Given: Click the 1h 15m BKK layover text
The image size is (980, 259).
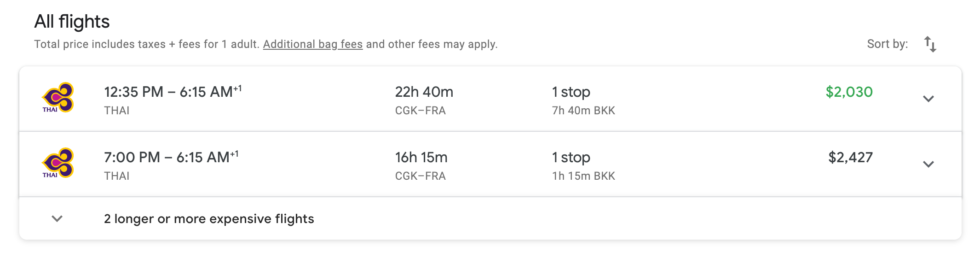Looking at the screenshot, I should (x=583, y=176).
